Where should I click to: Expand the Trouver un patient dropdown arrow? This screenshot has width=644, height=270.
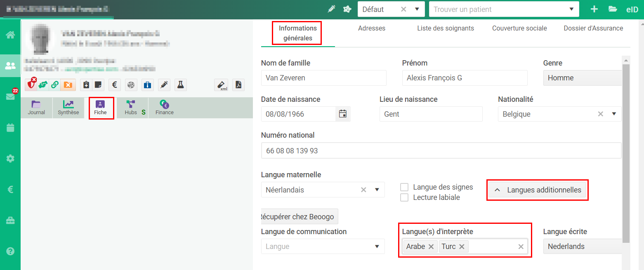tap(571, 9)
